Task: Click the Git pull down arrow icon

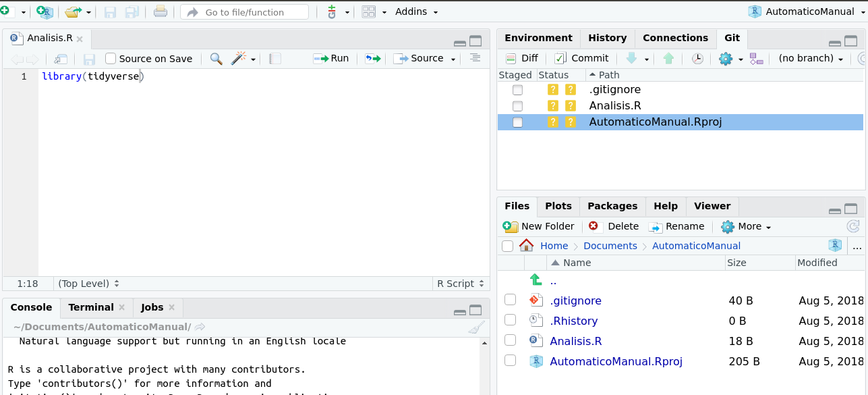Action: pos(631,59)
